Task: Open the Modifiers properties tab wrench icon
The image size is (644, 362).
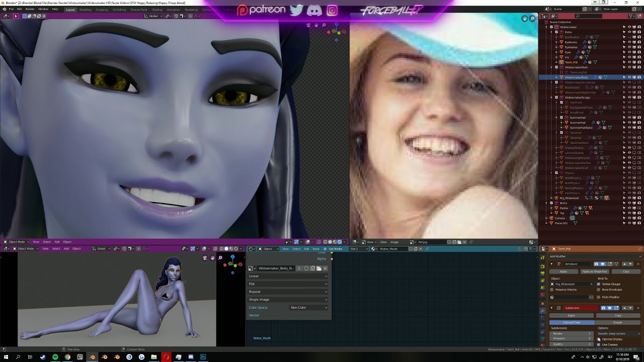Action: tap(542, 311)
